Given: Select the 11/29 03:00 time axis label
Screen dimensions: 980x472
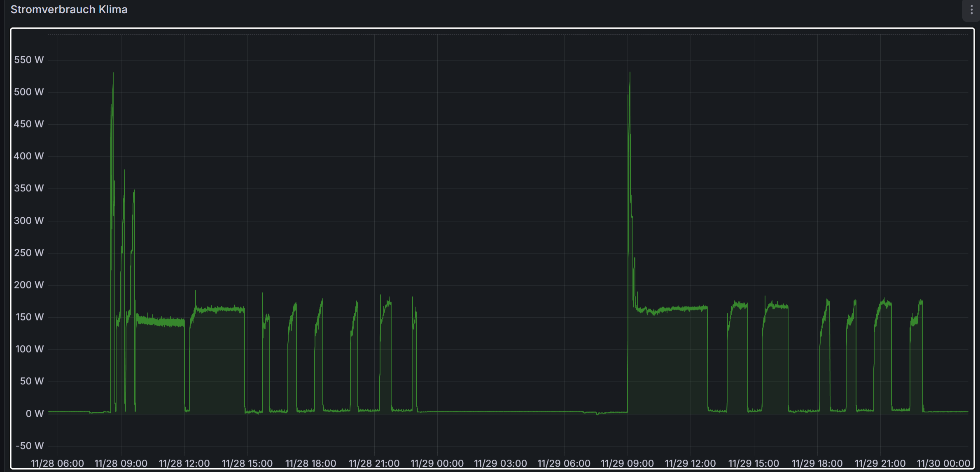Looking at the screenshot, I should click(500, 463).
